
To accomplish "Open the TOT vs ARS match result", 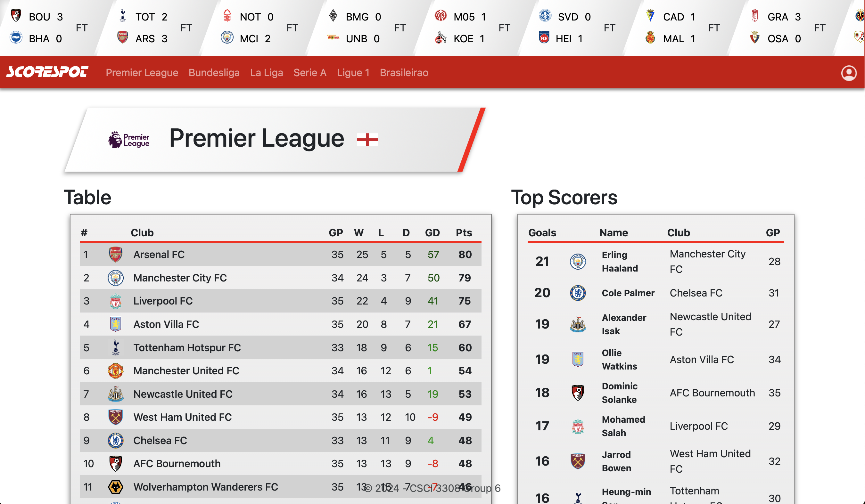I will point(153,28).
